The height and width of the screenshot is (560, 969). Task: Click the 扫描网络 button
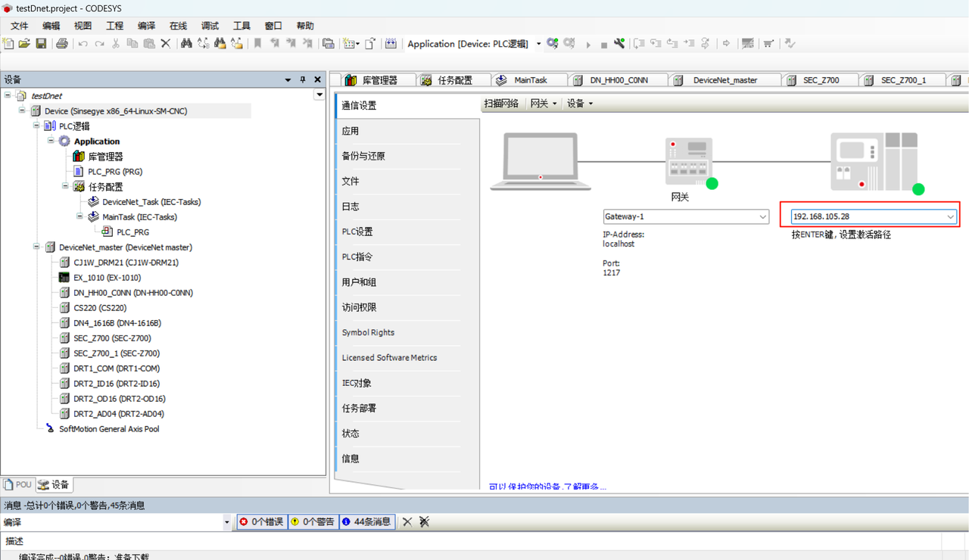coord(501,104)
